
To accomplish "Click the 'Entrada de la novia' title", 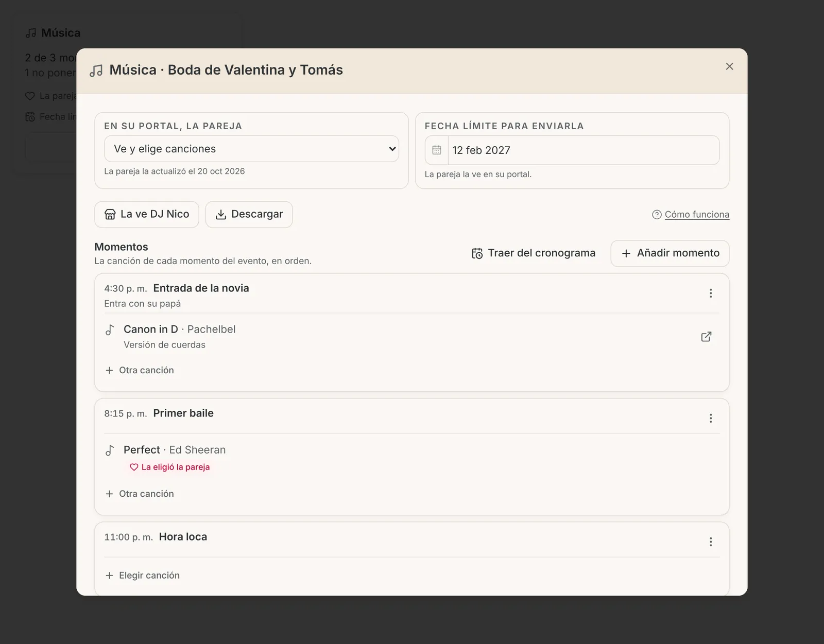I will 201,288.
